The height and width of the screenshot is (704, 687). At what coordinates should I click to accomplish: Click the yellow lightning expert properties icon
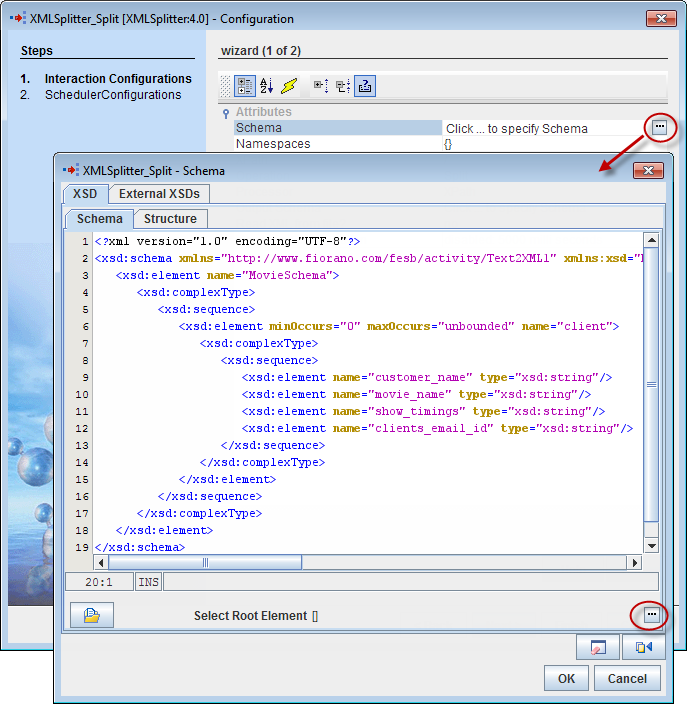(x=289, y=85)
